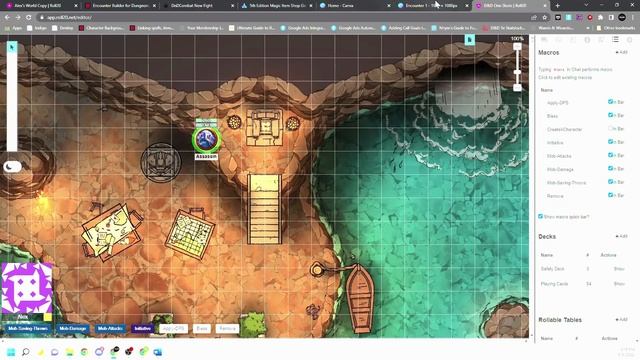Open Windows taskbar Search

pos(26,352)
